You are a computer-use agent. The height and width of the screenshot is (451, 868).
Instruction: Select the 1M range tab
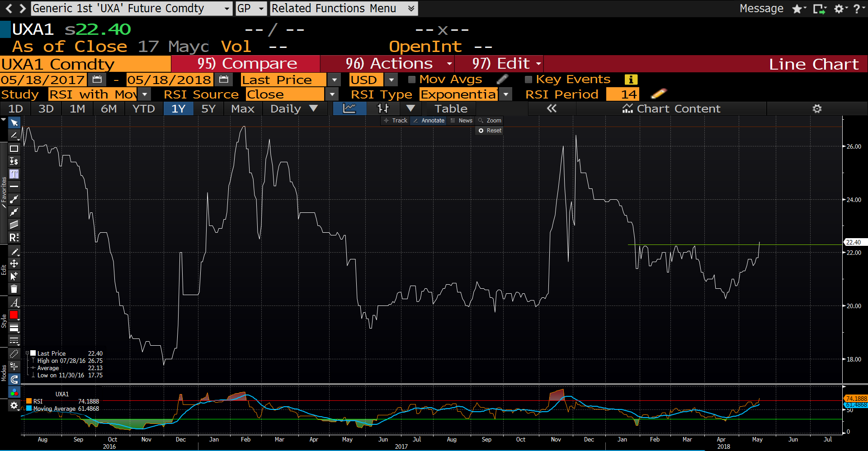point(77,108)
